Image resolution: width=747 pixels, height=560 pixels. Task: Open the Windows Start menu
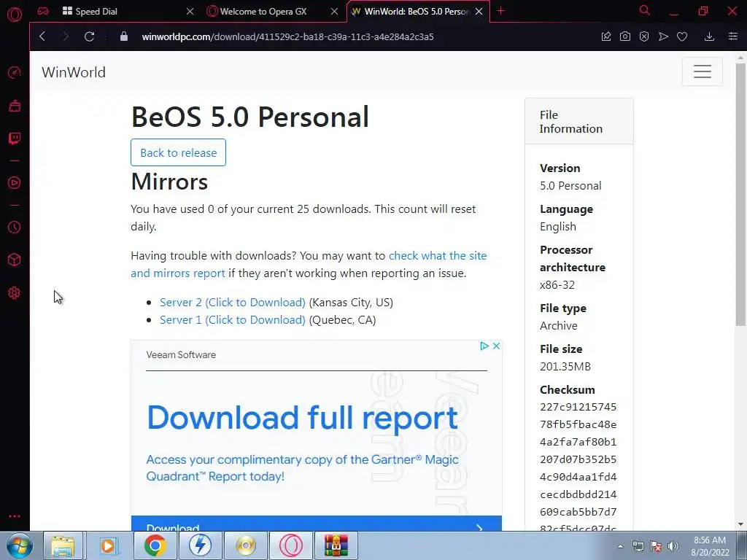tap(19, 545)
